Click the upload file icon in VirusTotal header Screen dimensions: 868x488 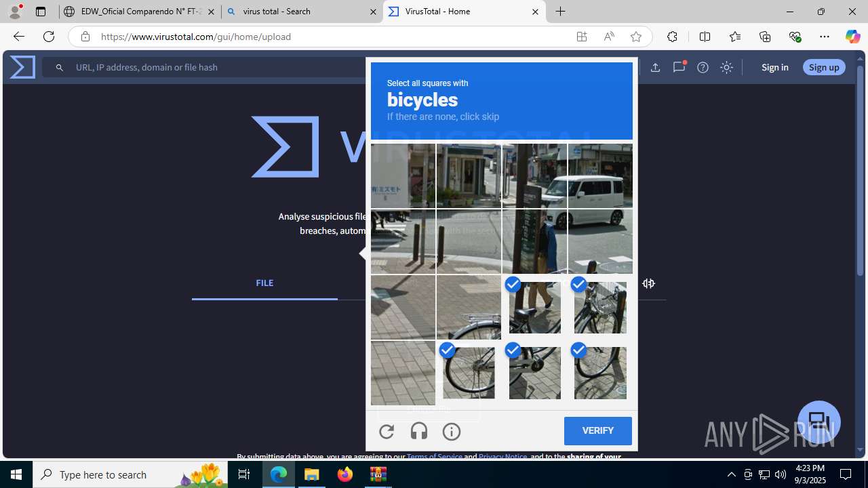[x=655, y=67]
